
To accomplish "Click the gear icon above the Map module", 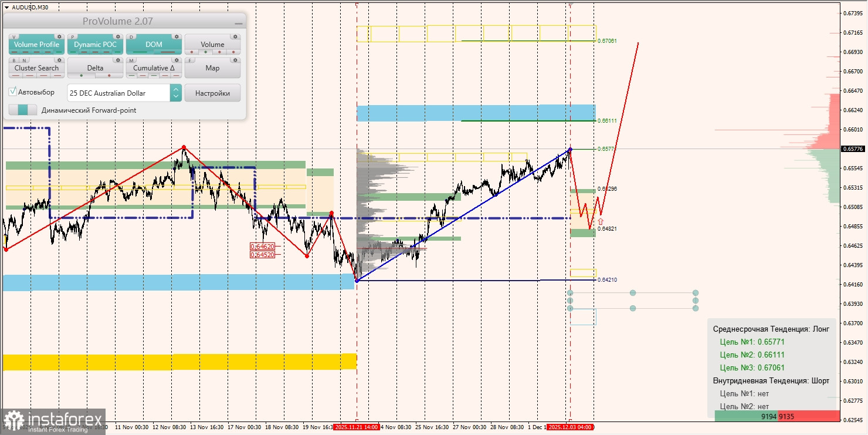I will pos(236,60).
